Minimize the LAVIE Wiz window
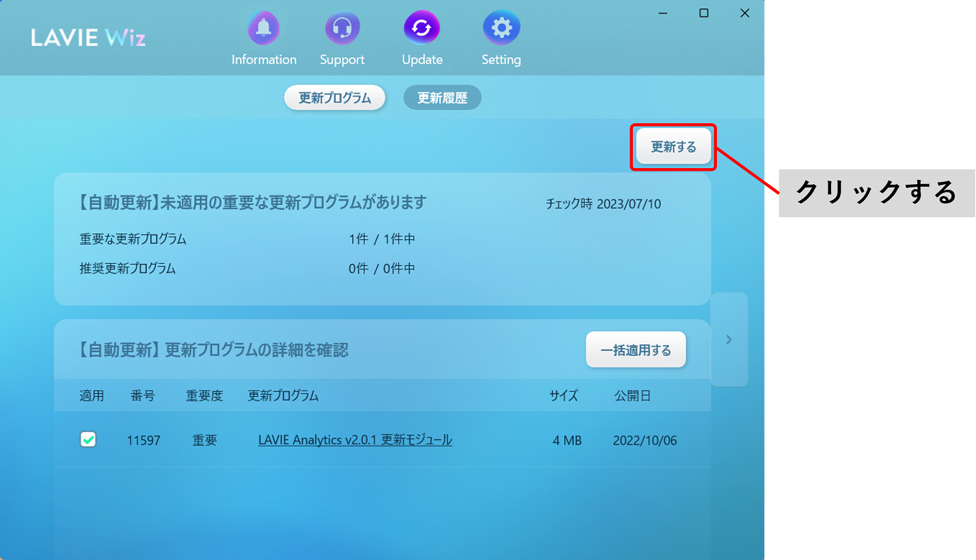Image resolution: width=976 pixels, height=560 pixels. [663, 13]
